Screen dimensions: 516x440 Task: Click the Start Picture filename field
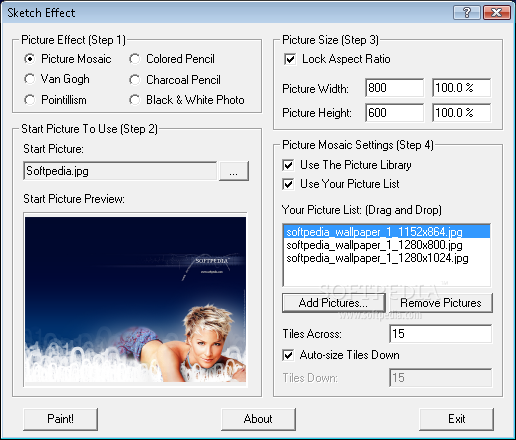click(120, 171)
